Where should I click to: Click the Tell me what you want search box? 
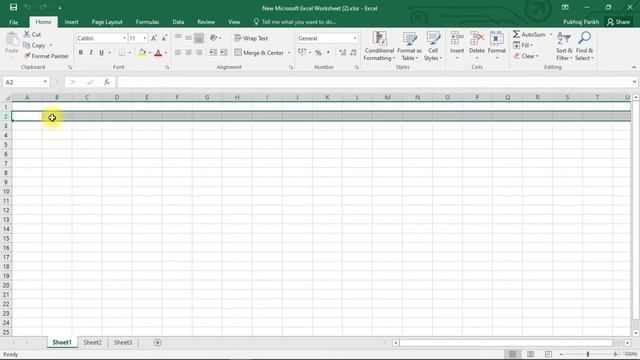pos(295,22)
